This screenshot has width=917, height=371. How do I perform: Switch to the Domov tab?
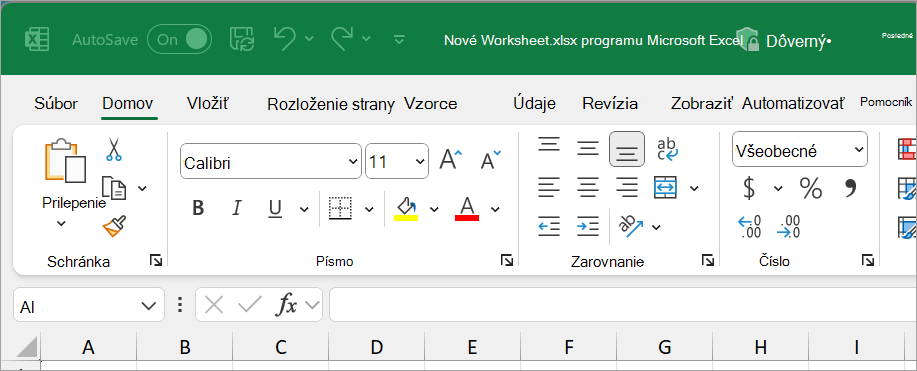pyautogui.click(x=128, y=104)
